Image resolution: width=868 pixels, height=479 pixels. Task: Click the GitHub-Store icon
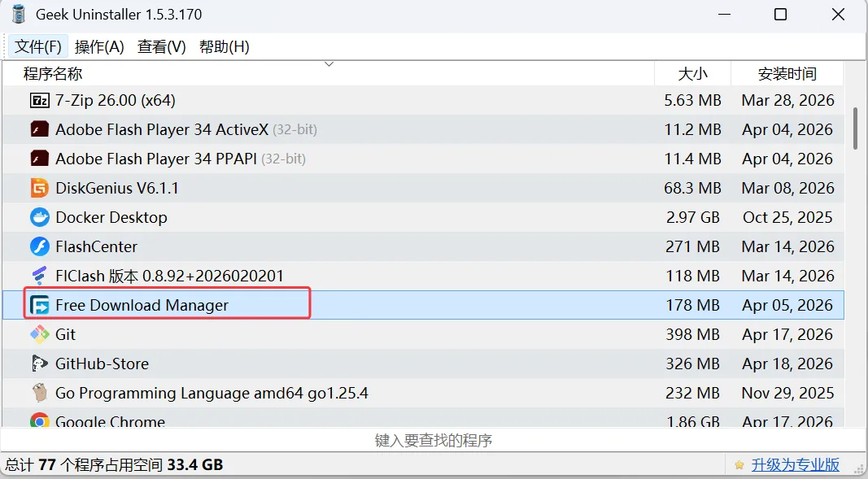[39, 364]
